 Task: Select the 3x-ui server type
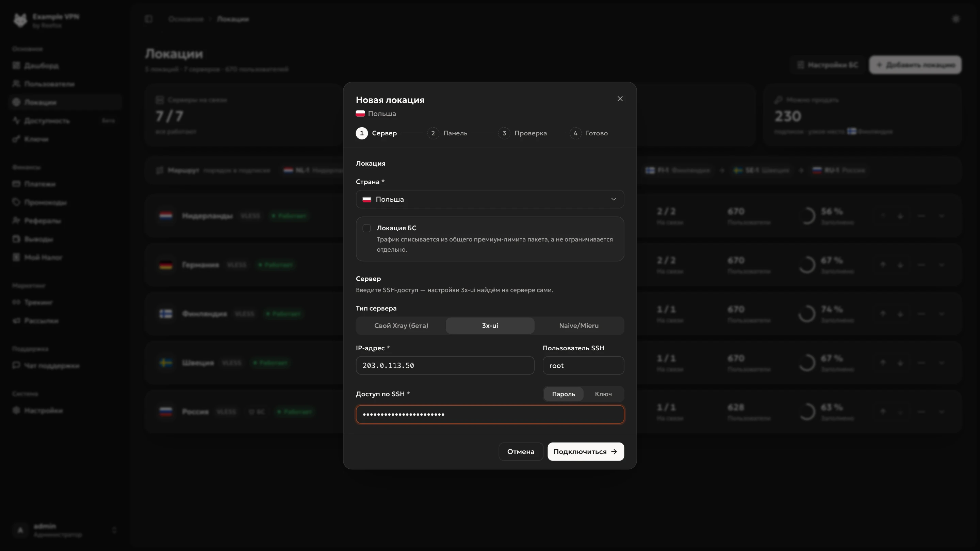click(x=490, y=325)
